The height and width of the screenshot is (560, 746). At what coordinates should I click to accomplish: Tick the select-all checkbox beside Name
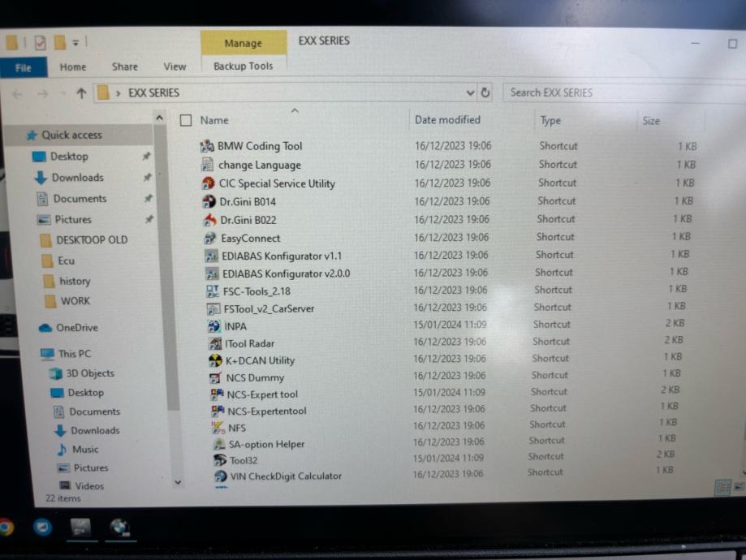click(186, 120)
